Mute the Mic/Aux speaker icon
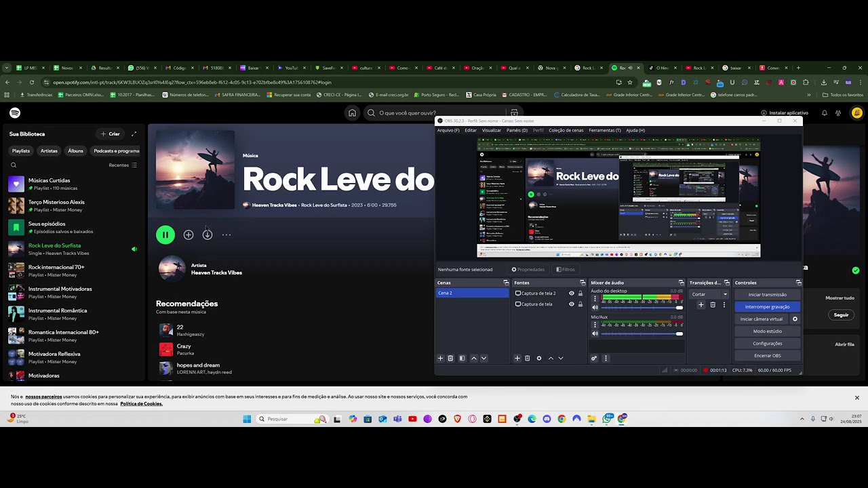Viewport: 868px width, 488px height. coord(595,333)
